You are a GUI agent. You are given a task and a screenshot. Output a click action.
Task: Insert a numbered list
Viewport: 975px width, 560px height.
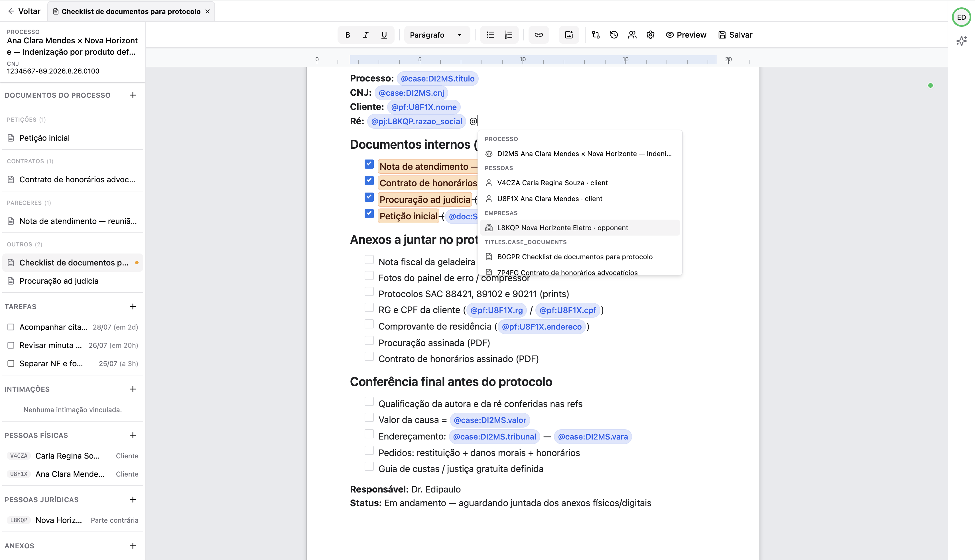point(509,35)
